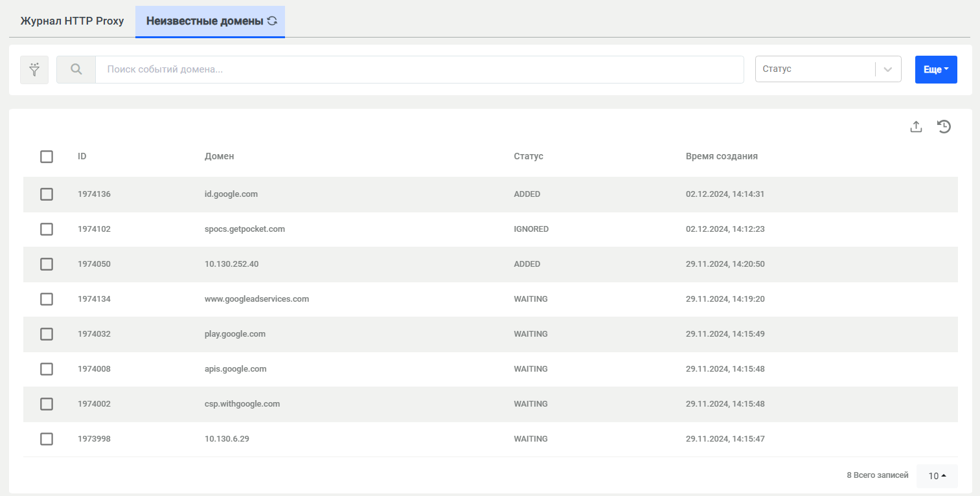The width and height of the screenshot is (980, 496).
Task: Click the refresh icon on Неизвестные домены tab
Action: click(273, 21)
